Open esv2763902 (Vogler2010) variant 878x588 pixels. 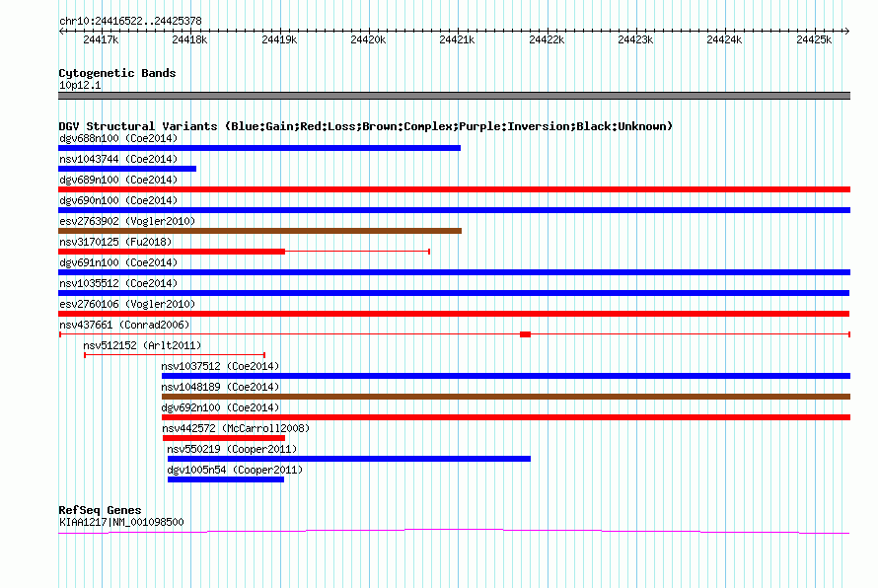pos(127,221)
